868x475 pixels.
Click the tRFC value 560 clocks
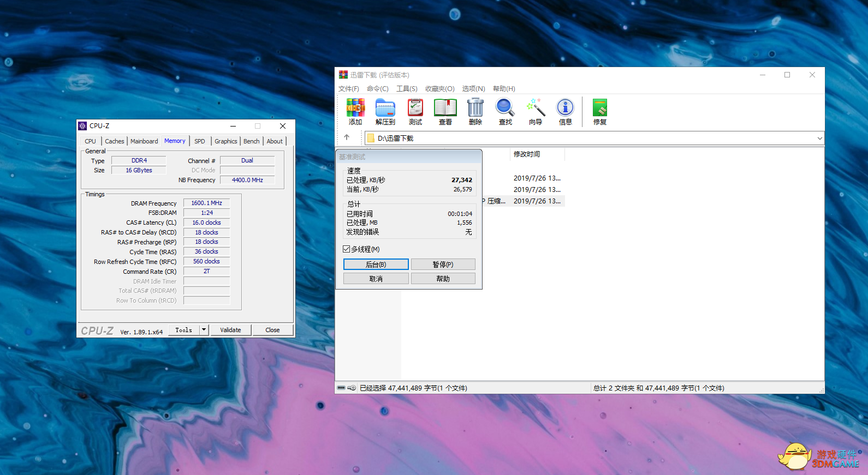(x=207, y=261)
